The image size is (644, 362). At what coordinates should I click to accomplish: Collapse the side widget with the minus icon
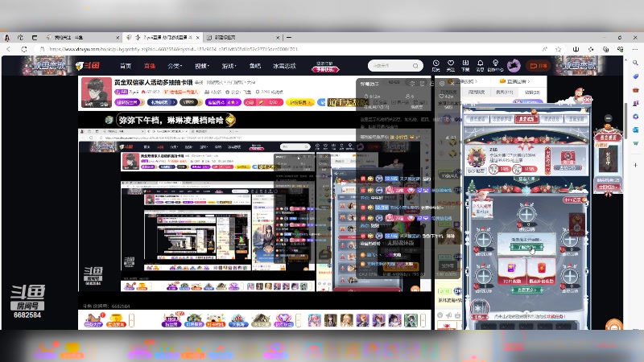click(609, 118)
